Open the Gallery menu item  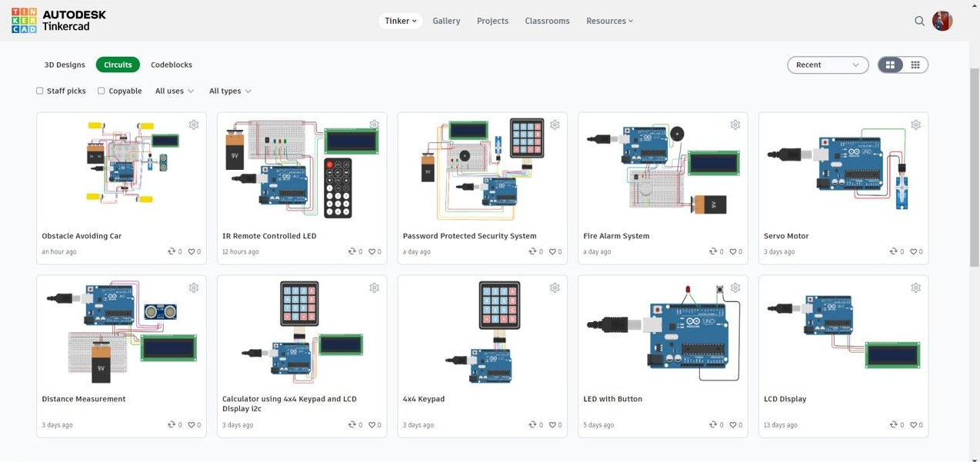446,21
